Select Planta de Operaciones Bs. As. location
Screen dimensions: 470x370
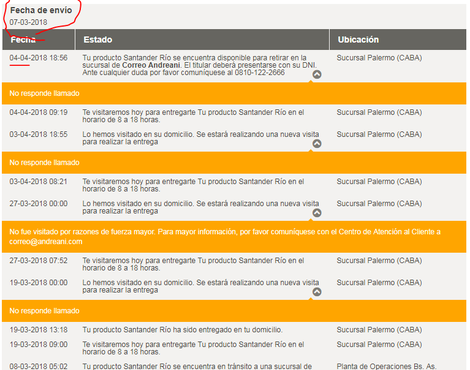click(x=387, y=366)
